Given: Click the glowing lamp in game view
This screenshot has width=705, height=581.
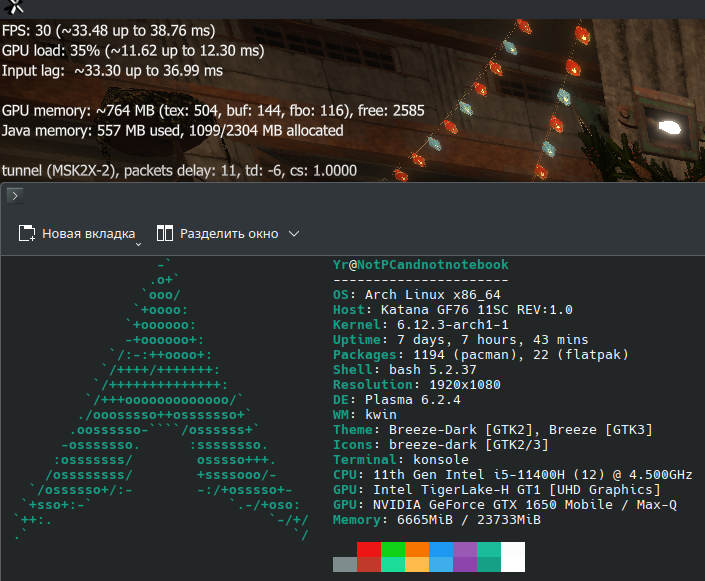Looking at the screenshot, I should 669,127.
